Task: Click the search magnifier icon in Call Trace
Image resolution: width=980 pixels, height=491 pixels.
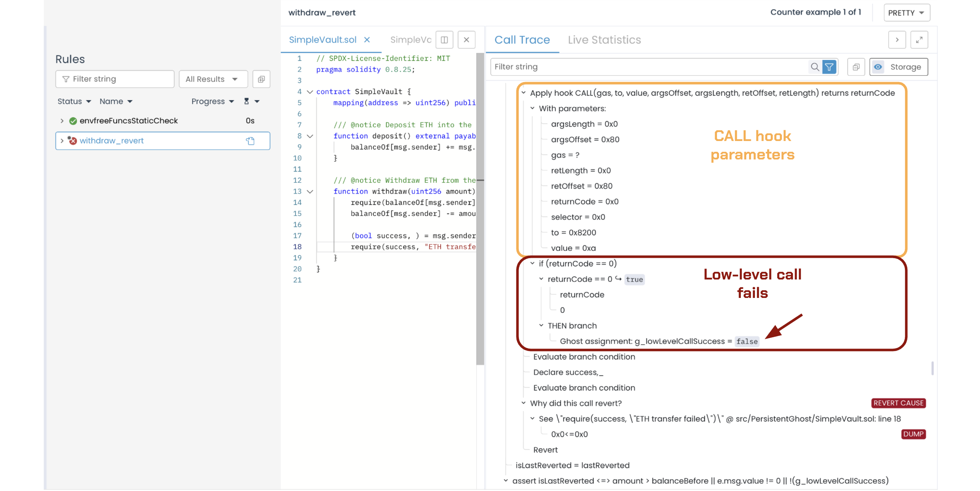Action: [x=814, y=67]
